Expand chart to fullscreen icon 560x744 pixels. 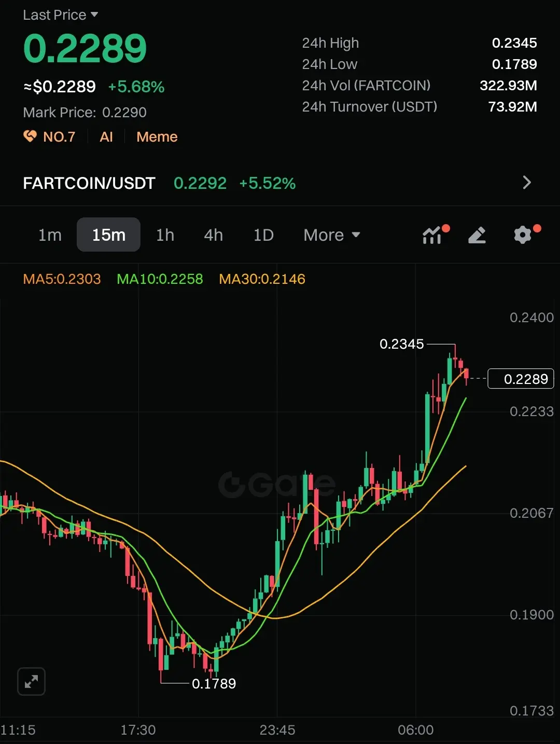click(x=31, y=681)
